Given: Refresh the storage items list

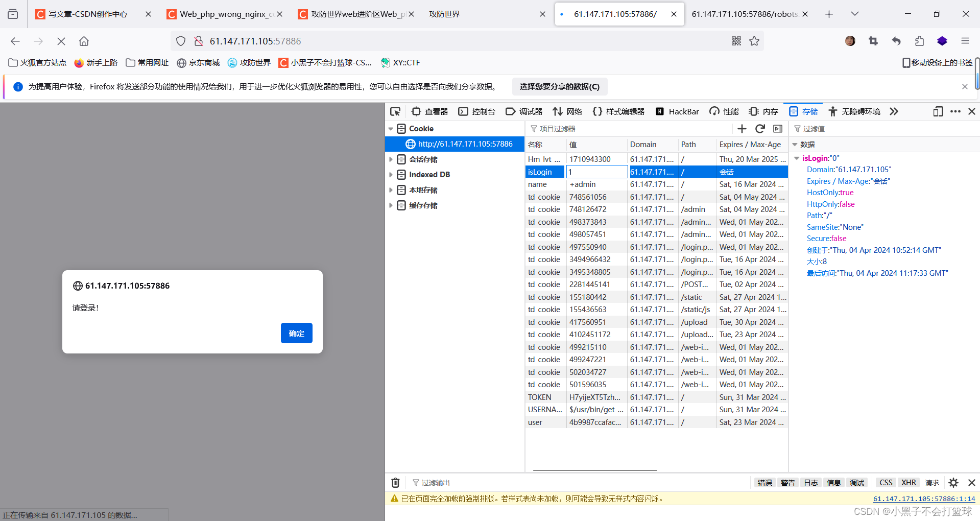Looking at the screenshot, I should click(760, 129).
